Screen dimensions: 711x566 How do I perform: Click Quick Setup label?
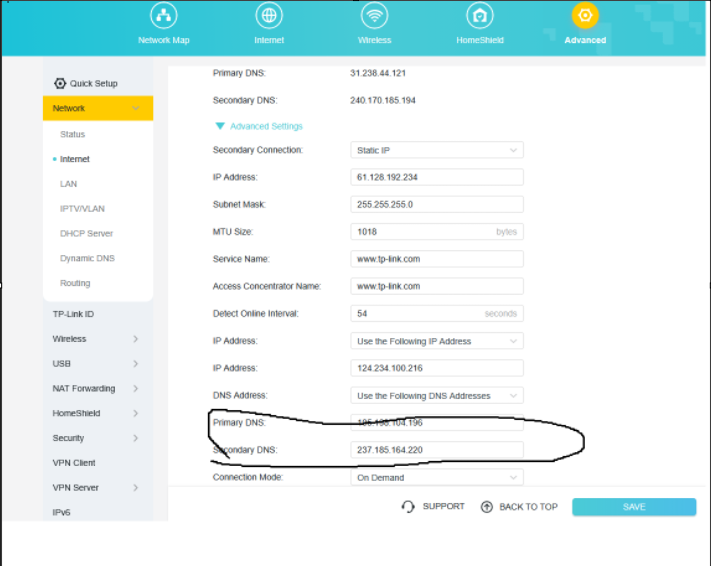click(x=93, y=83)
